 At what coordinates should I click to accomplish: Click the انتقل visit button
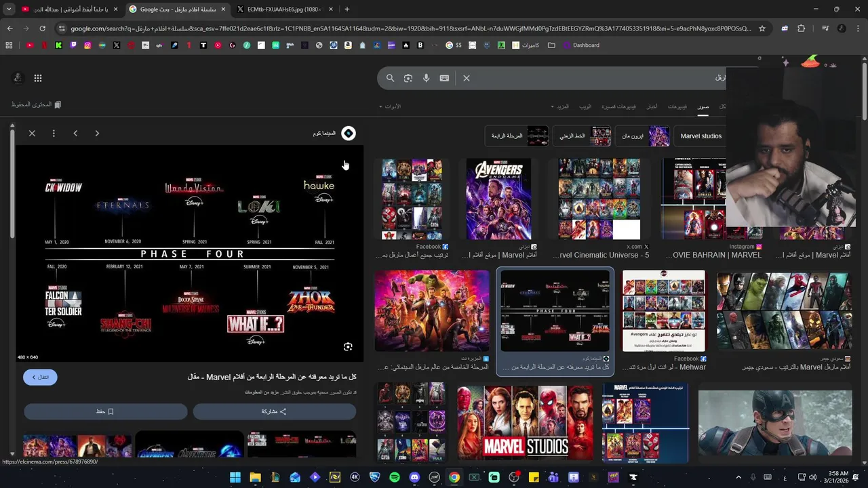[x=40, y=377]
